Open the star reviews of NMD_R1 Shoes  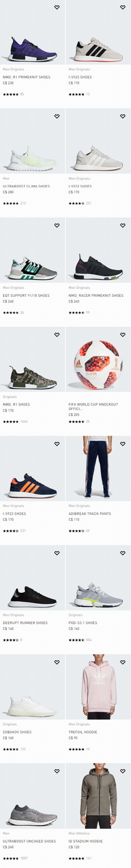pyautogui.click(x=15, y=422)
